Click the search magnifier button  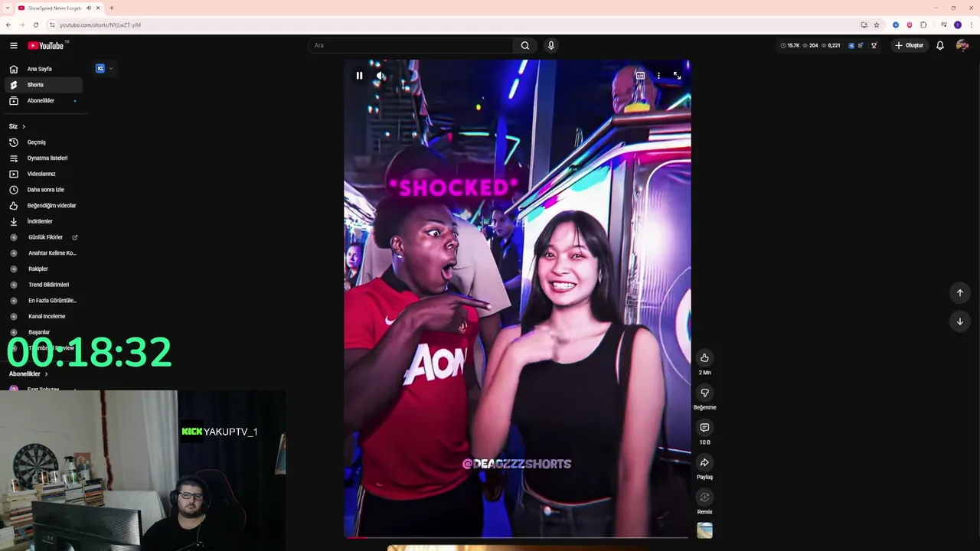coord(525,45)
